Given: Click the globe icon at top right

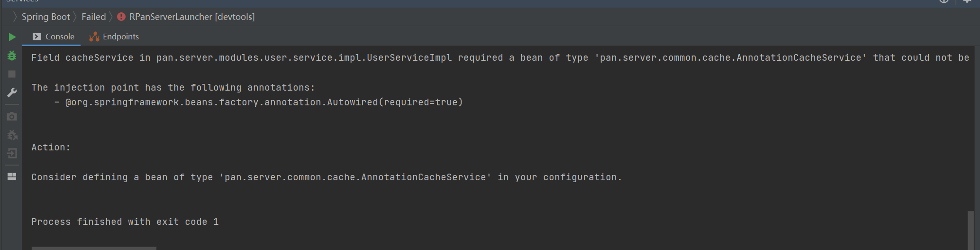Looking at the screenshot, I should [x=944, y=1].
